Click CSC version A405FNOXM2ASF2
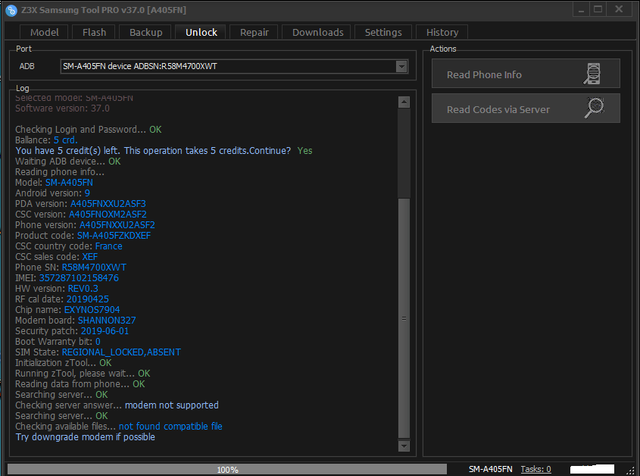This screenshot has width=640, height=476. coord(108,214)
